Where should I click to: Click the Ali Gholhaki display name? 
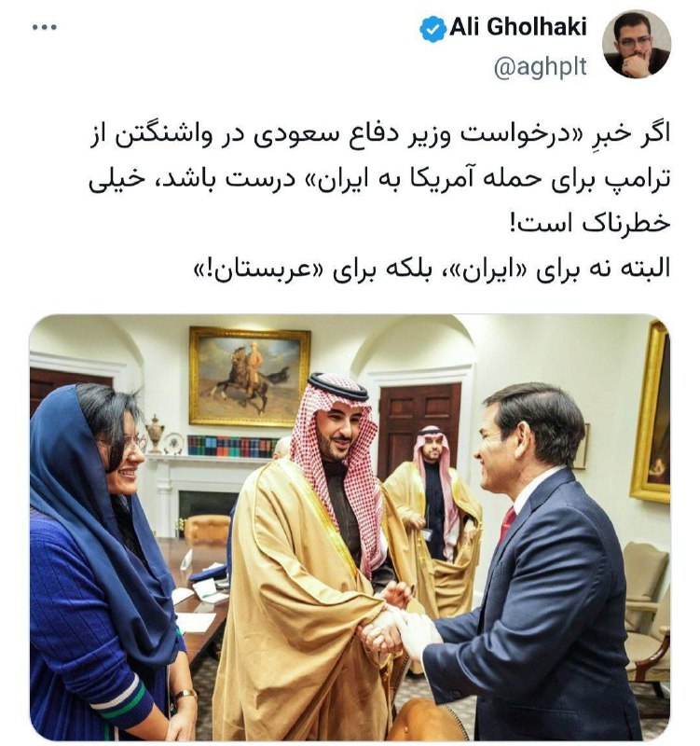(518, 27)
